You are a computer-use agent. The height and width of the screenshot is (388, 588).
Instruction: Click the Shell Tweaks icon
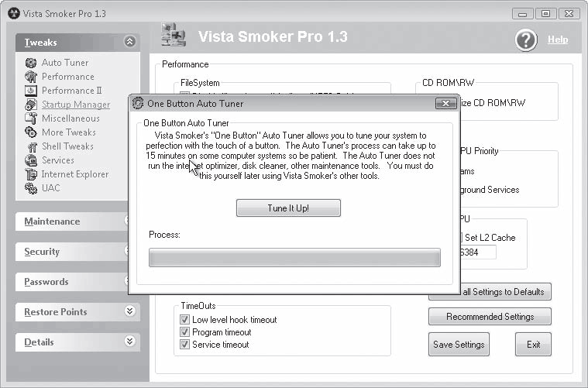click(33, 147)
